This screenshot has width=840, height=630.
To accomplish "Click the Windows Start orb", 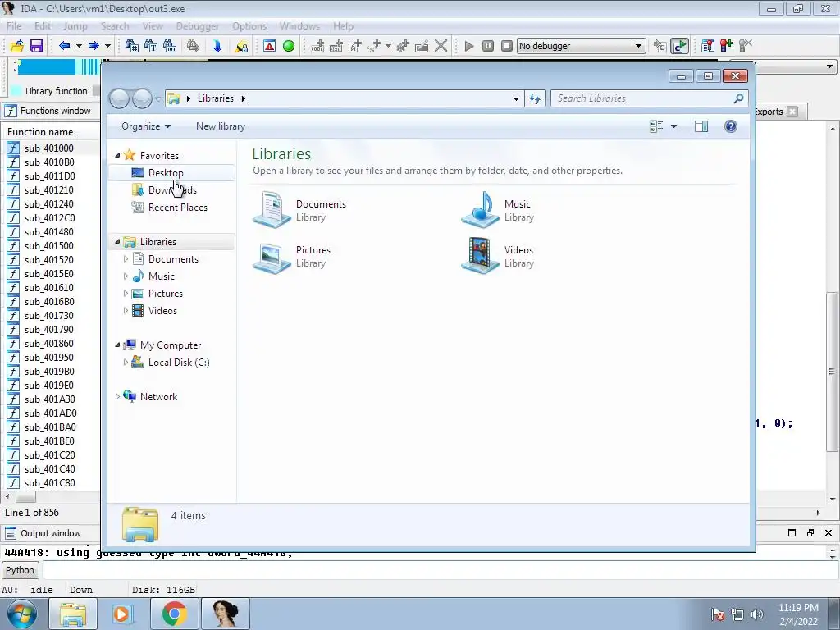I will point(22,614).
